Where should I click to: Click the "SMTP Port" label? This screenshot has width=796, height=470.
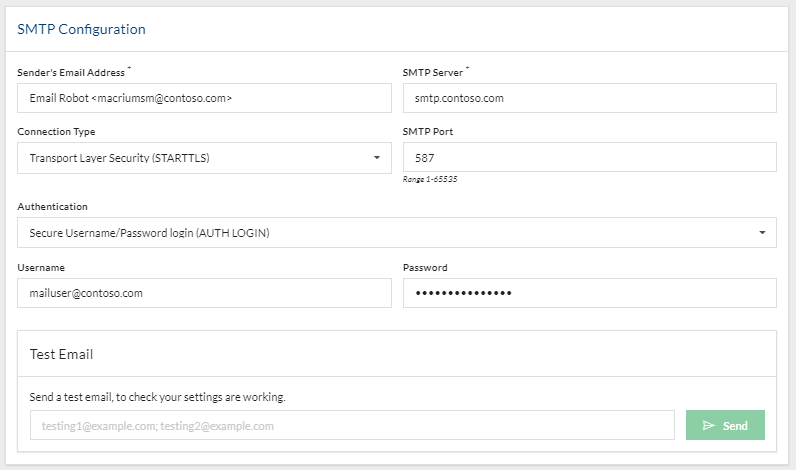[x=429, y=132]
